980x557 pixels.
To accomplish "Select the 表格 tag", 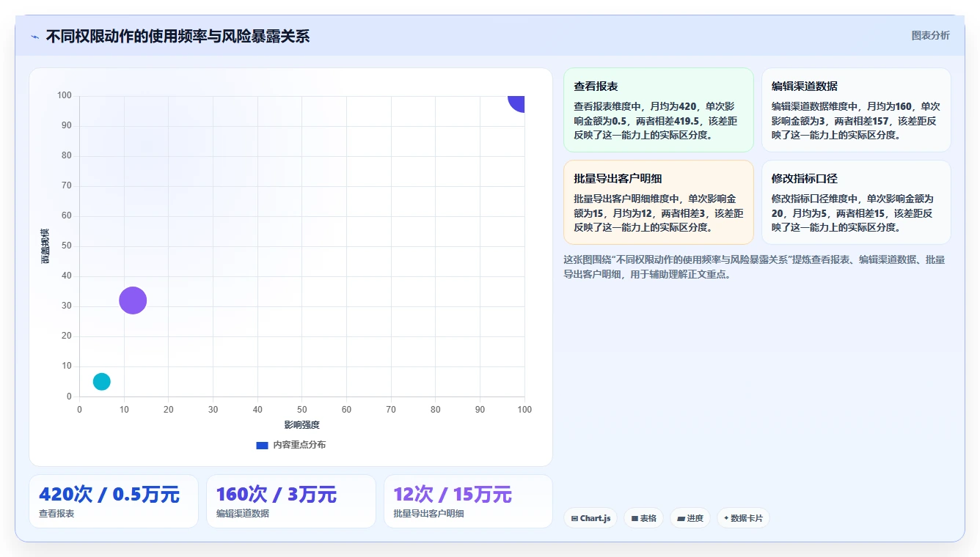I will (x=643, y=518).
